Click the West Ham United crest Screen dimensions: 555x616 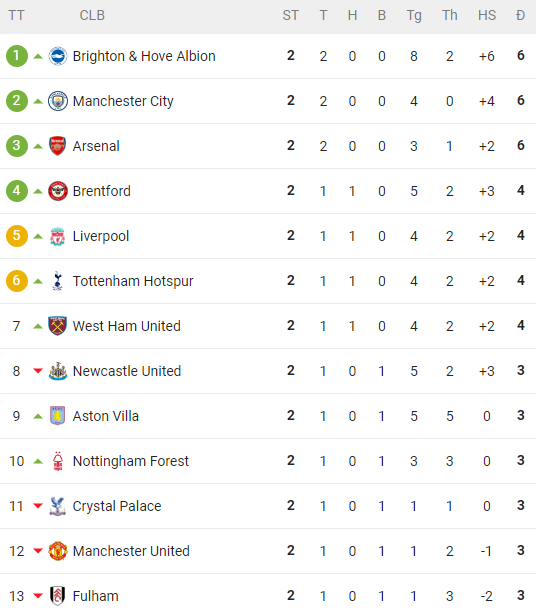[58, 326]
